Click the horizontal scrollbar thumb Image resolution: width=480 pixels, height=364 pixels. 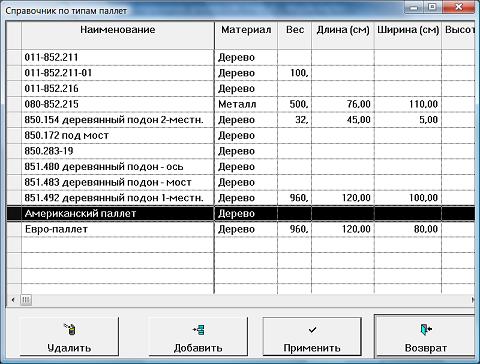[x=26, y=300]
